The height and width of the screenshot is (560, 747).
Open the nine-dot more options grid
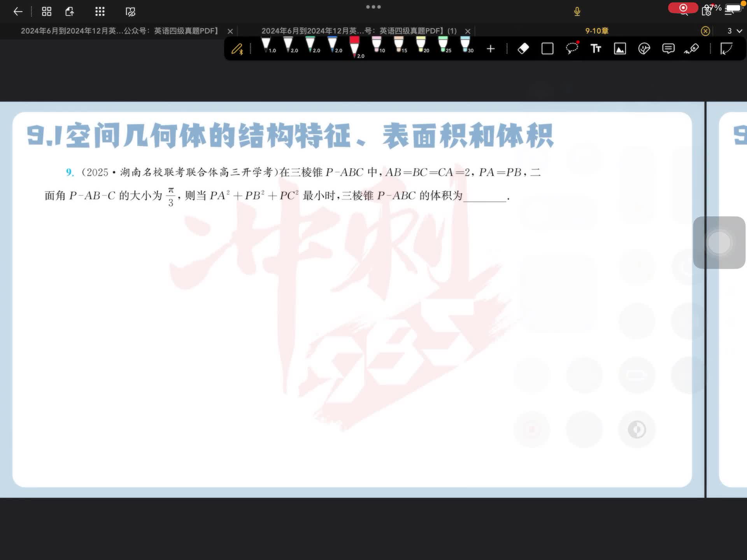click(100, 12)
